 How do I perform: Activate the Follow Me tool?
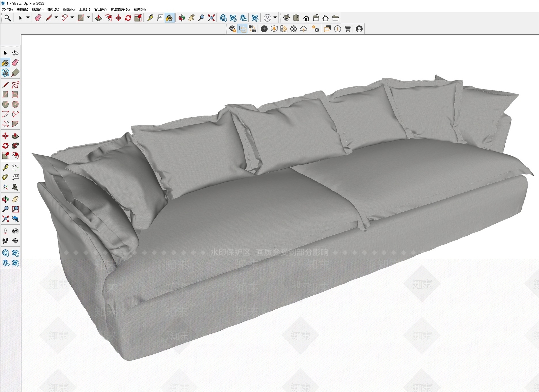tap(15, 146)
